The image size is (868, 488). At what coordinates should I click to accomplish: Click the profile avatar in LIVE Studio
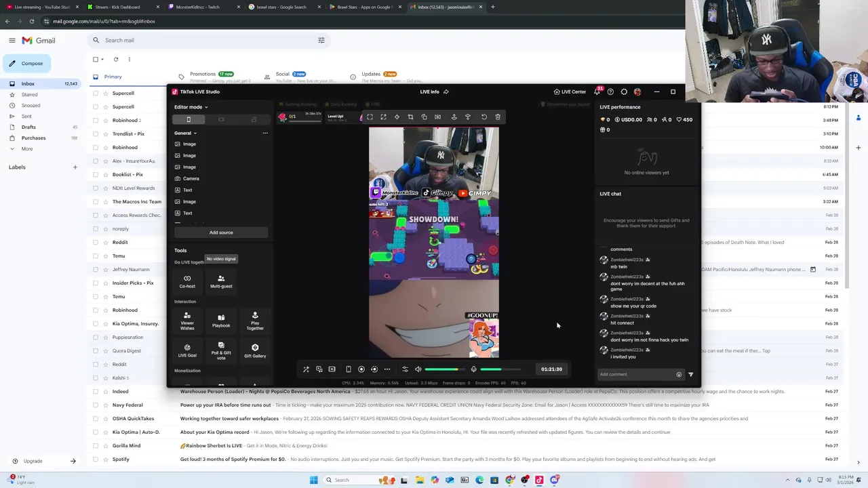637,91
